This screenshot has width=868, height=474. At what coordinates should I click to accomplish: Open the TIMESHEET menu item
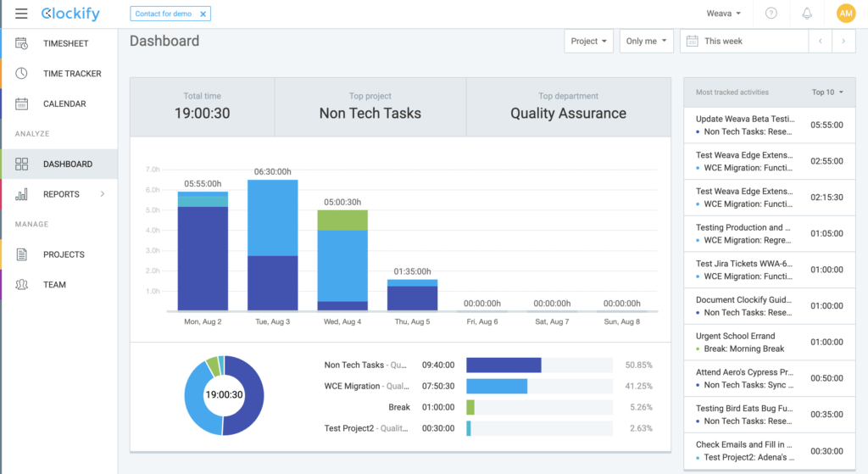click(60, 43)
